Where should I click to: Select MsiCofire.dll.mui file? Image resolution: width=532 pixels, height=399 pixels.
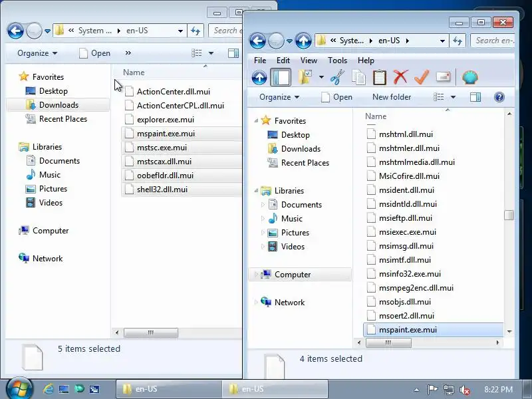(409, 176)
